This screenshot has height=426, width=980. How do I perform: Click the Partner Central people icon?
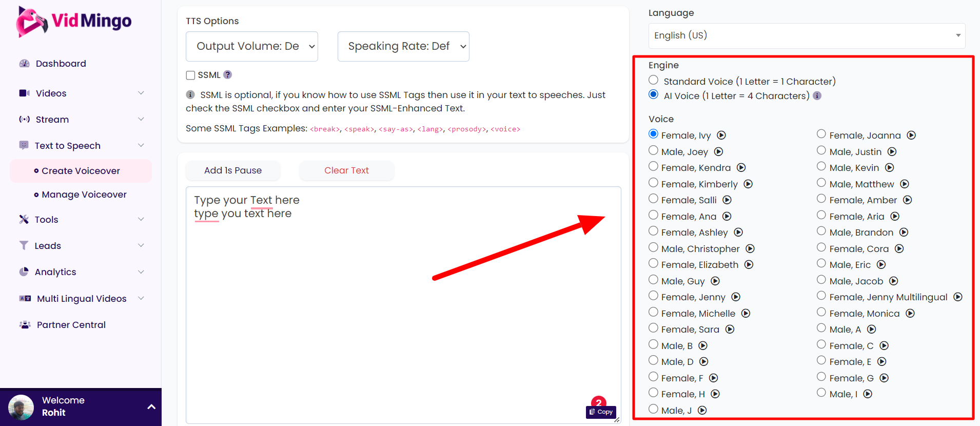click(x=25, y=325)
